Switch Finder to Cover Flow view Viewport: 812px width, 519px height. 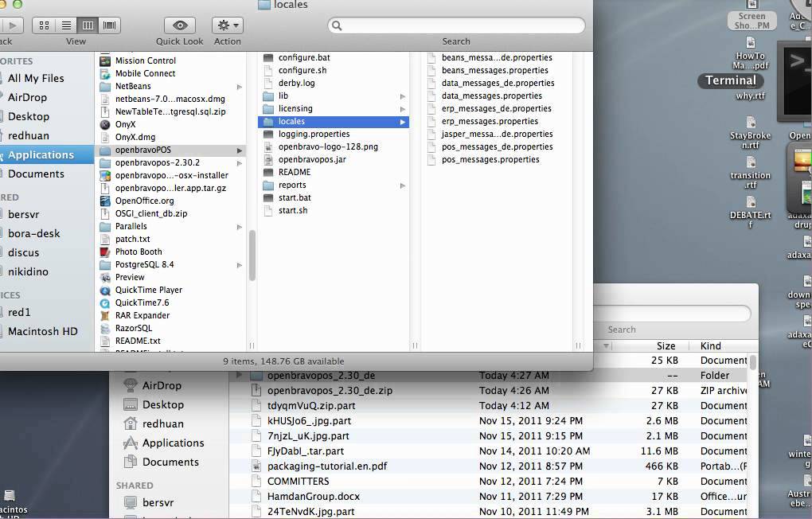(x=109, y=25)
